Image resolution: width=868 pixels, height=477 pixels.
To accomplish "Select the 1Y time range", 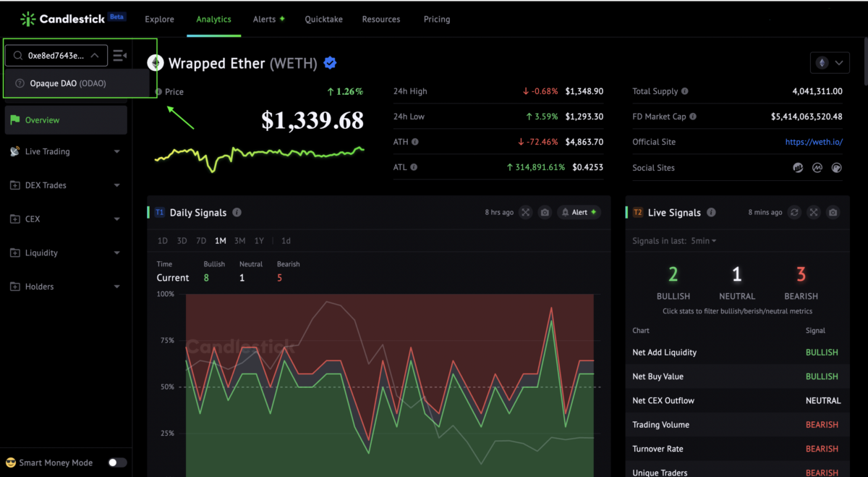I will click(x=259, y=241).
